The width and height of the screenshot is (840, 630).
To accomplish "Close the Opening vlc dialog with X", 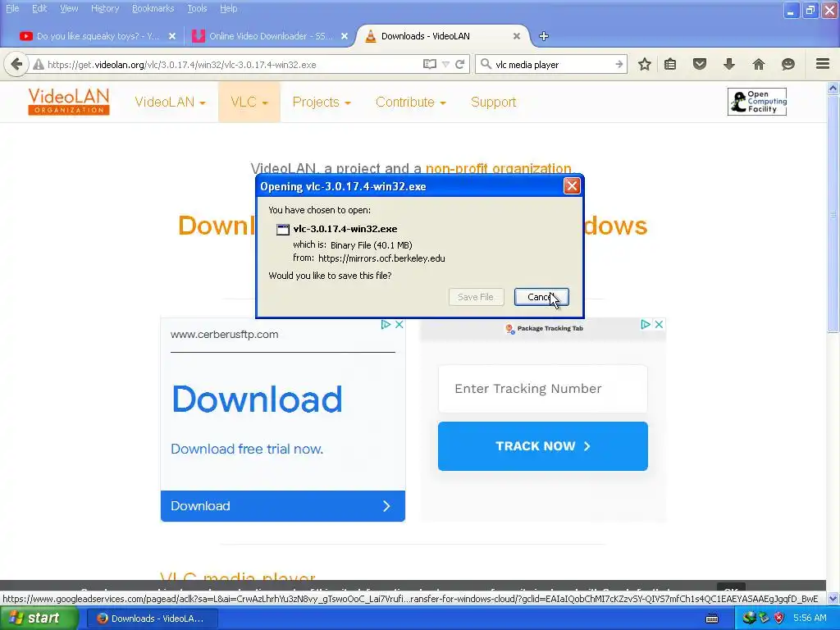I will coord(572,186).
